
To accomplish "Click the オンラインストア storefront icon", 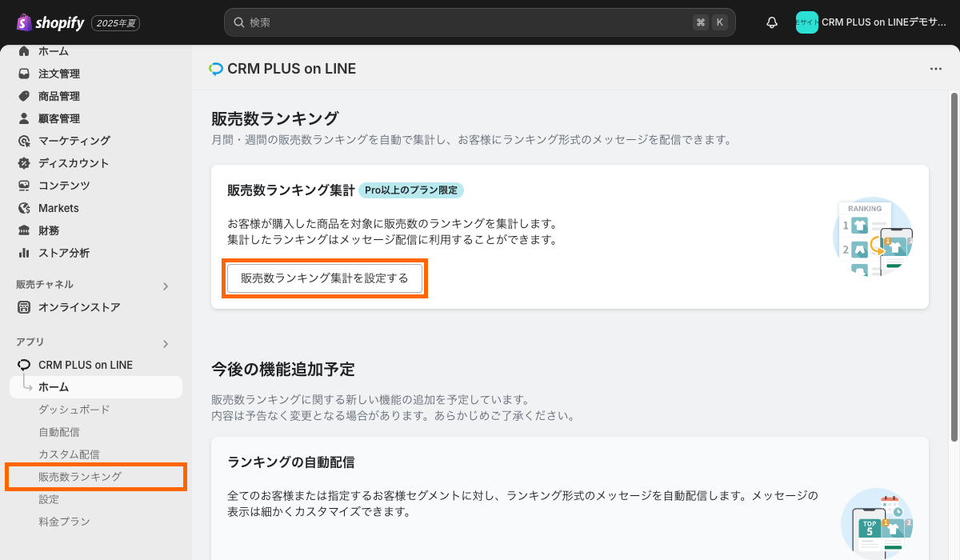I will 24,307.
